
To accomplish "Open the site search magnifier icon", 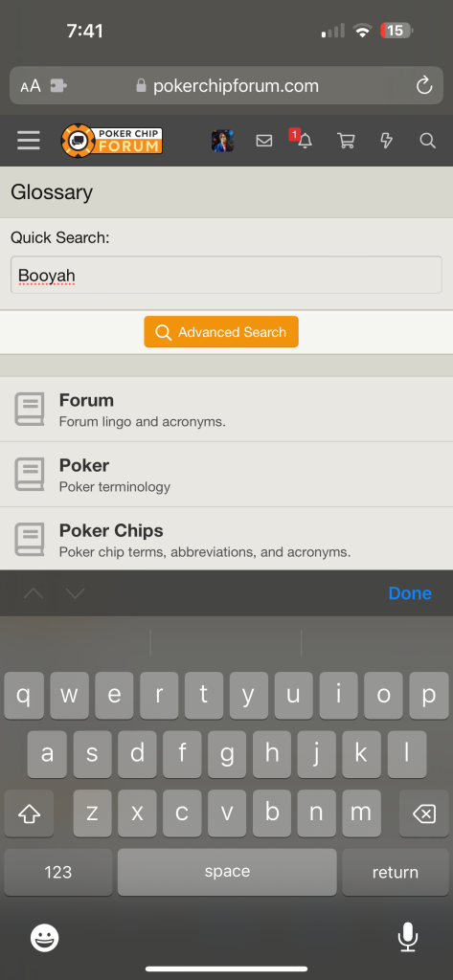I will click(427, 141).
